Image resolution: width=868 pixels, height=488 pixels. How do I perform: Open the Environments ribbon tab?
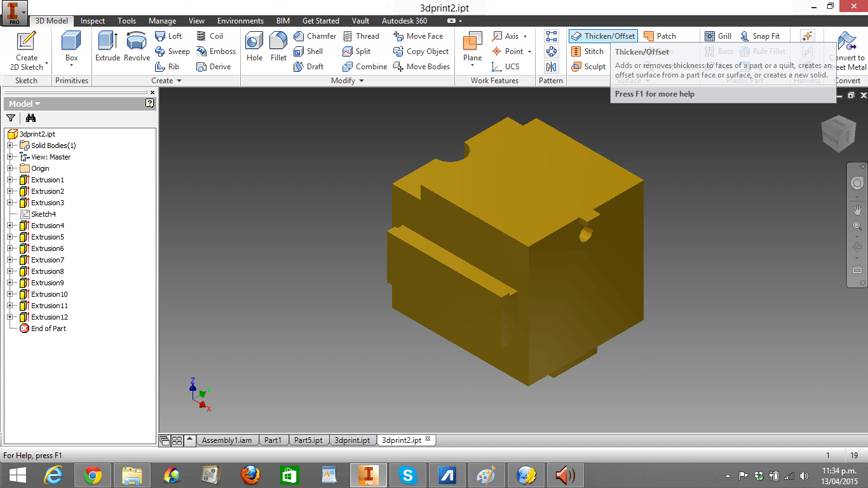240,21
